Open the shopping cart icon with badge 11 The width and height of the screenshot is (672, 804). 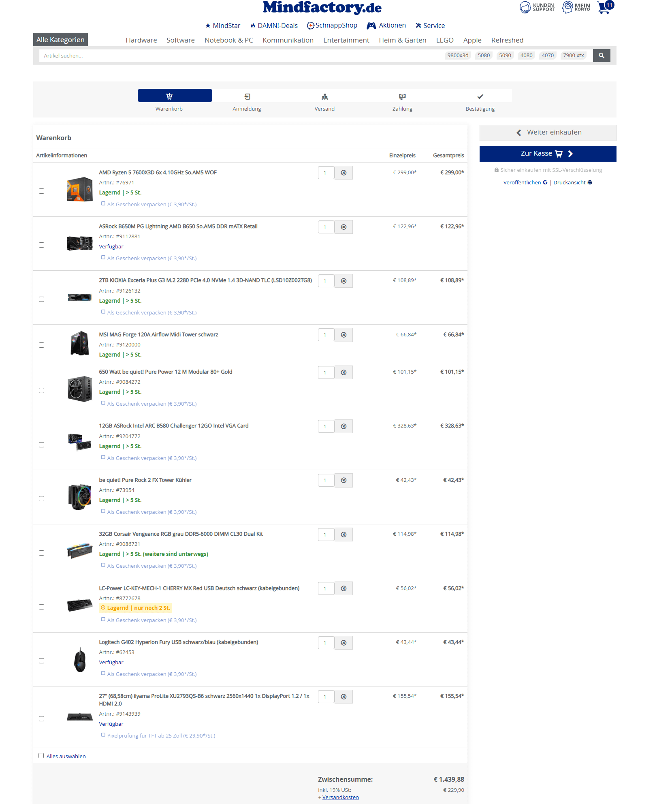point(606,7)
